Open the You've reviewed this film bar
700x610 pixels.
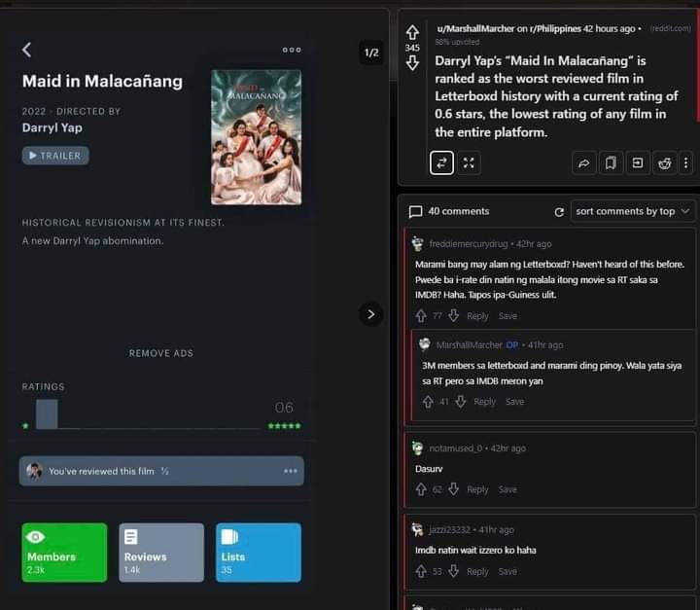161,471
